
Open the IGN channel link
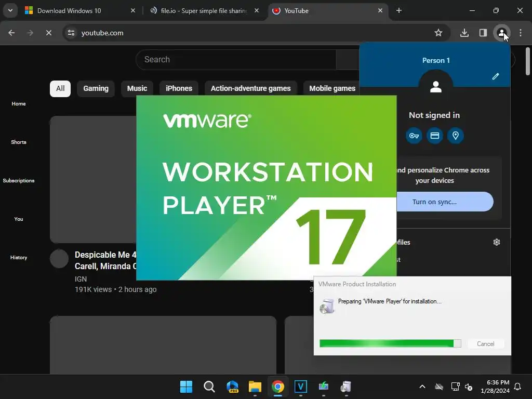point(81,279)
